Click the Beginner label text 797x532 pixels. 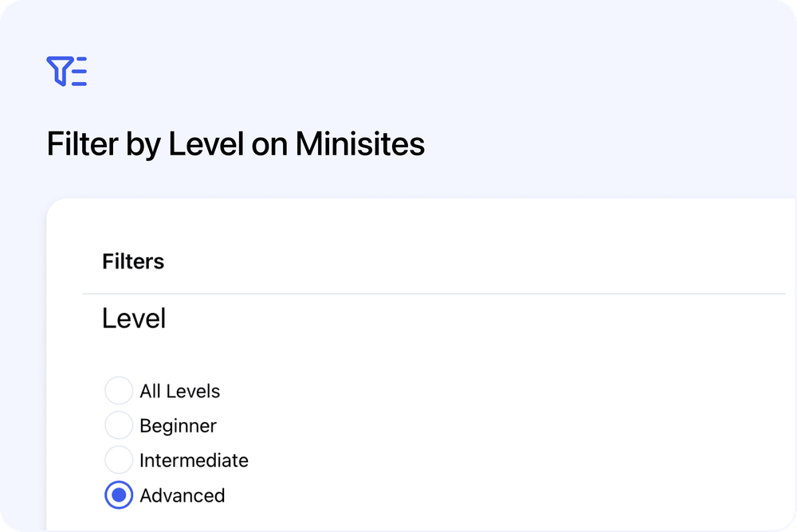coord(178,425)
